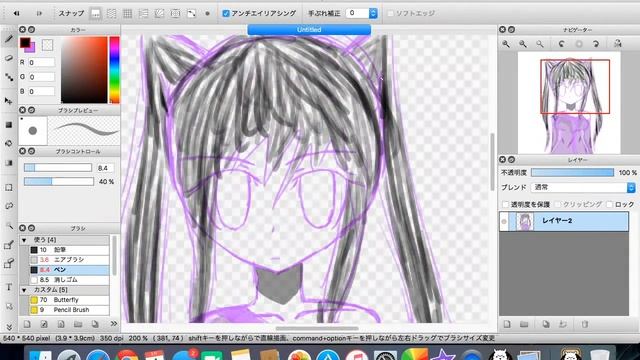Screen dimensions: 640x360
Task: Select the bucket fill tool
Action: [x=9, y=144]
